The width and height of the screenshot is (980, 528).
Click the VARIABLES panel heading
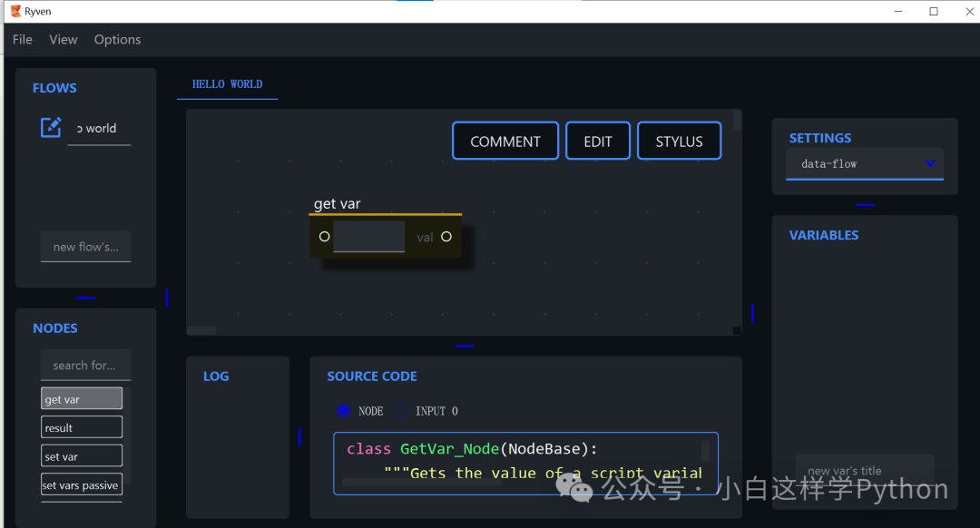click(824, 236)
